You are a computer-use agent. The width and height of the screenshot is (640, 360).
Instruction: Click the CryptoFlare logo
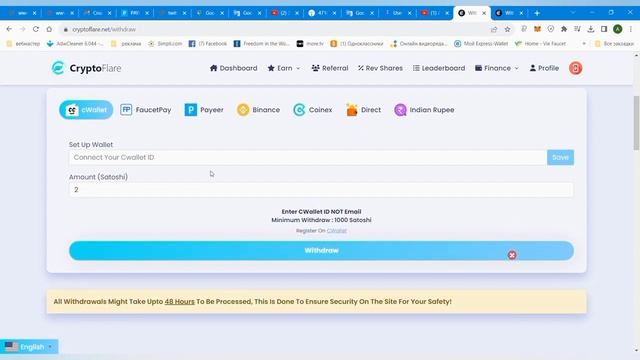[x=87, y=68]
